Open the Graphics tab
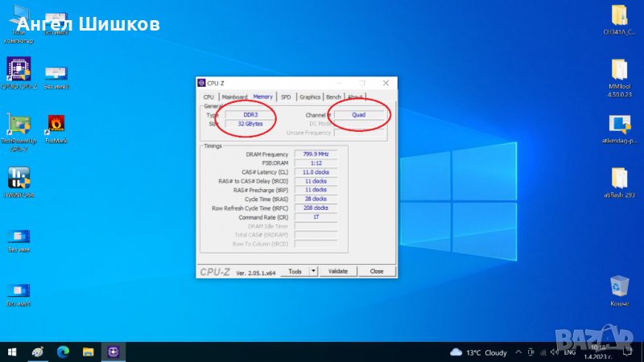Viewport: 644px width, 362px height. [x=310, y=97]
